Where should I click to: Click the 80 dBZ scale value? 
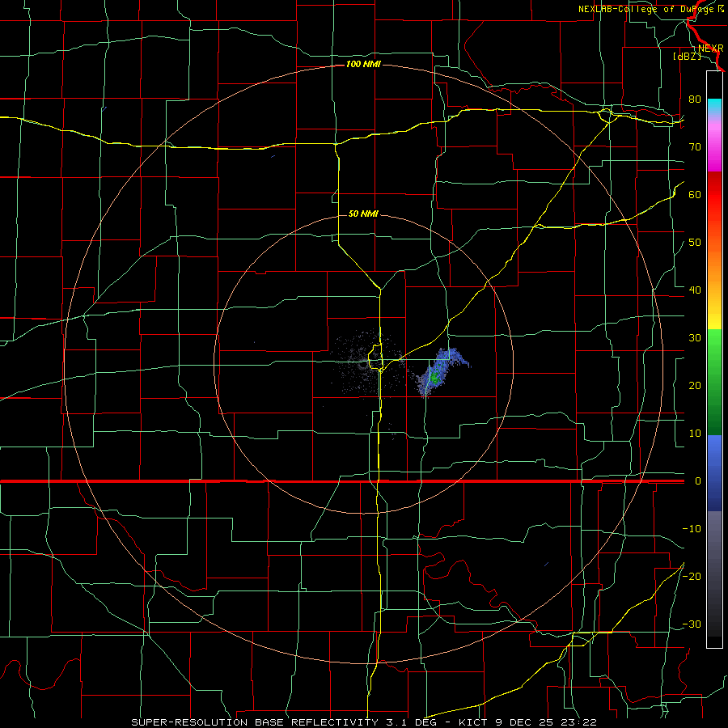[695, 99]
